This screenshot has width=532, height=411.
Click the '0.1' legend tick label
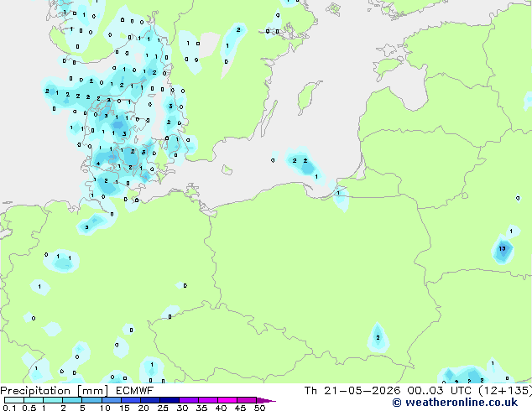point(9,408)
